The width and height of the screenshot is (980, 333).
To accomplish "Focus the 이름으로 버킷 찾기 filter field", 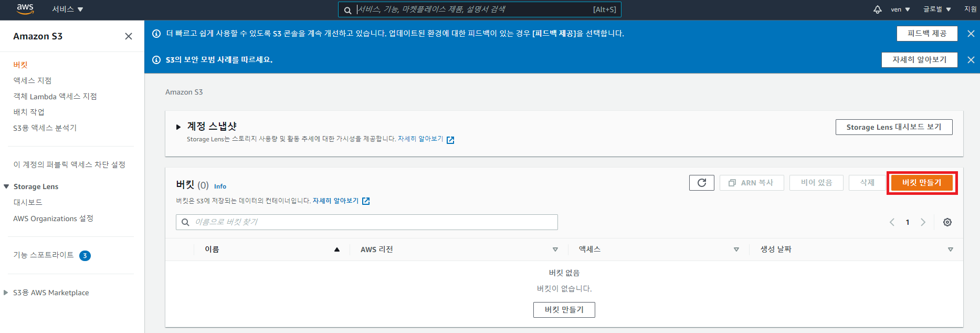I will tap(367, 222).
